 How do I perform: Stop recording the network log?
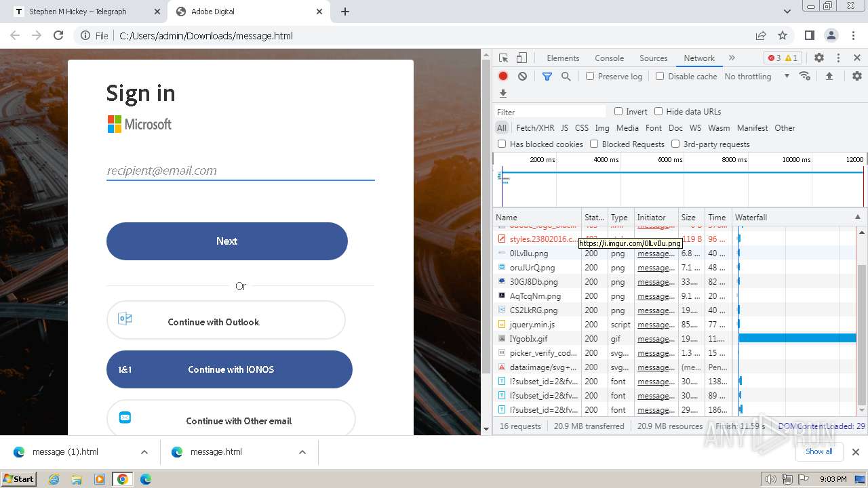tap(503, 77)
